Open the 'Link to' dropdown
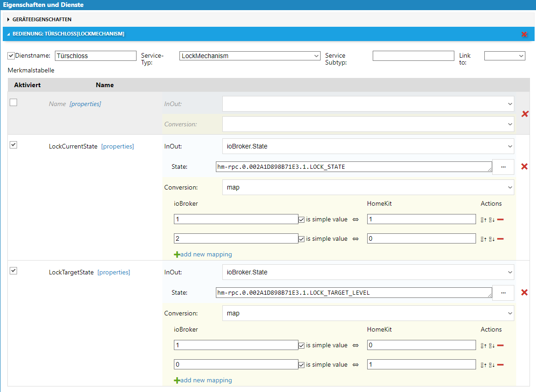 coord(504,56)
